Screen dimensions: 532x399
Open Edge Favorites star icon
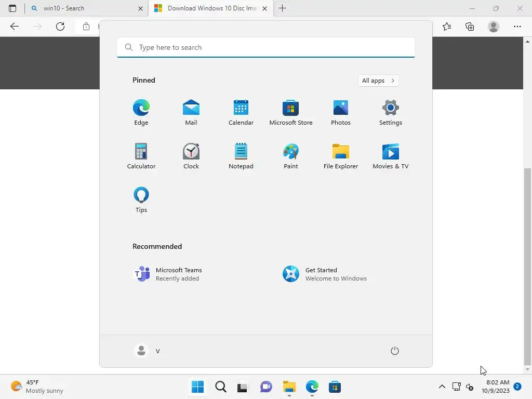click(x=447, y=26)
